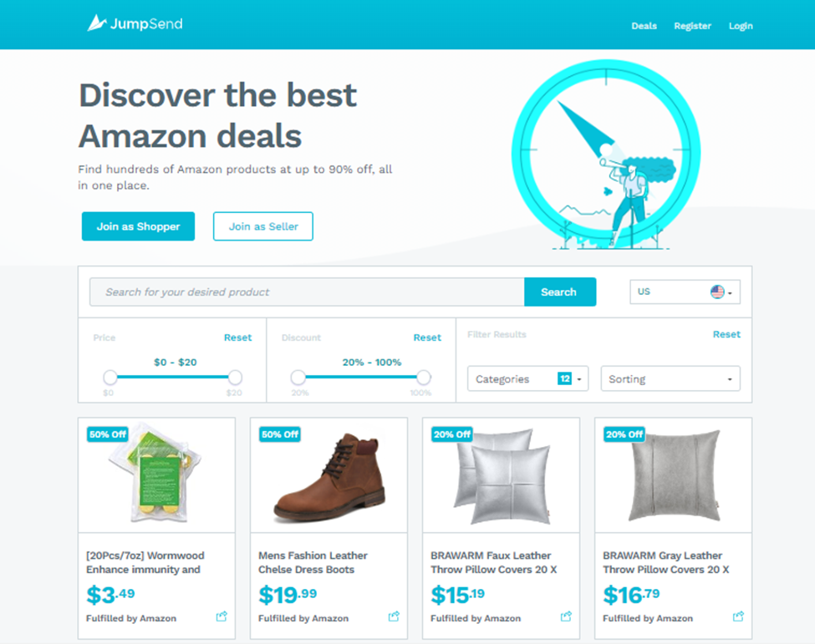
Task: Click the JumpSend logo
Action: [135, 23]
